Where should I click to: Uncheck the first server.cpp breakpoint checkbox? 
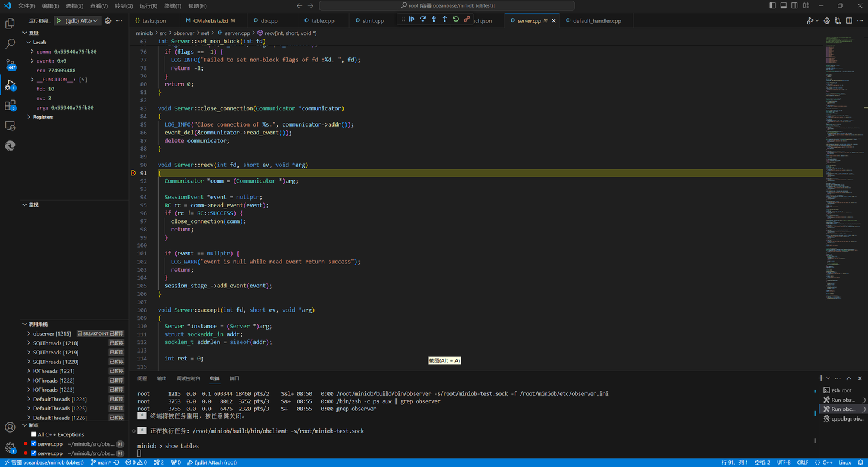coord(34,444)
